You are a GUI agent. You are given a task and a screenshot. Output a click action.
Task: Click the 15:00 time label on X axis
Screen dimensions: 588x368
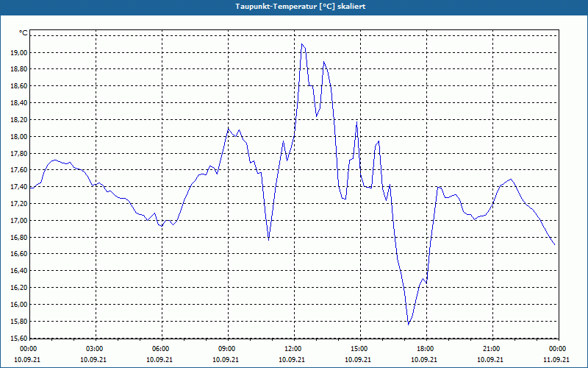point(359,349)
